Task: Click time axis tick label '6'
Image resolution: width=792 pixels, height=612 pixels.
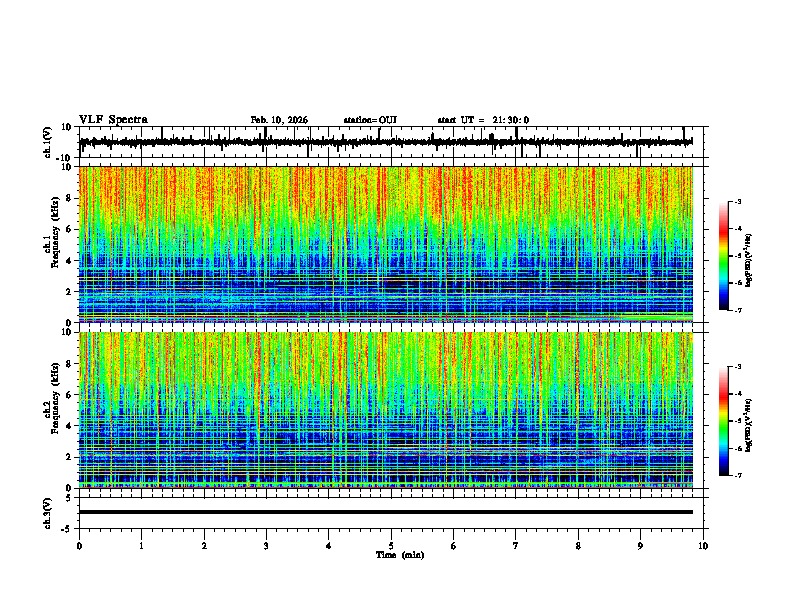Action: [x=454, y=546]
